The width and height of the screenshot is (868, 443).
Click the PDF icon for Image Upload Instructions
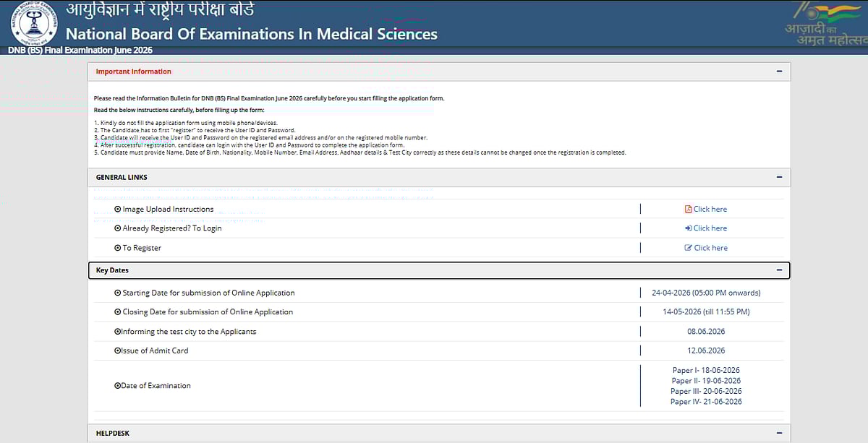tap(689, 210)
